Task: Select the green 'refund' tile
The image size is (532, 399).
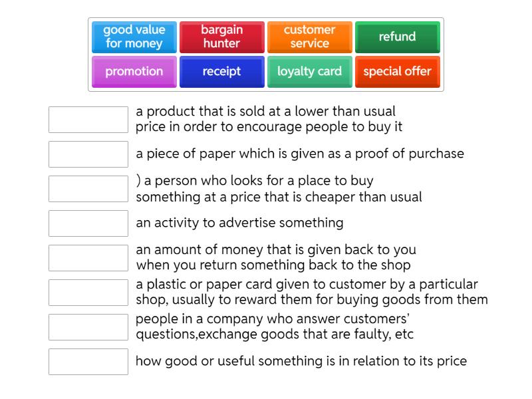Action: coord(397,37)
